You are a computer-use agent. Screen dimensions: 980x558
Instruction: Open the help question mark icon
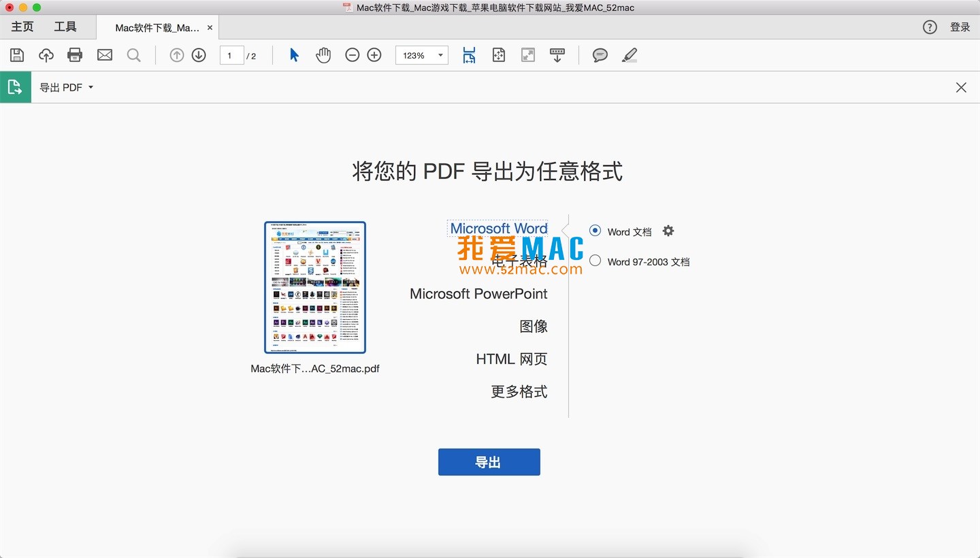click(930, 27)
